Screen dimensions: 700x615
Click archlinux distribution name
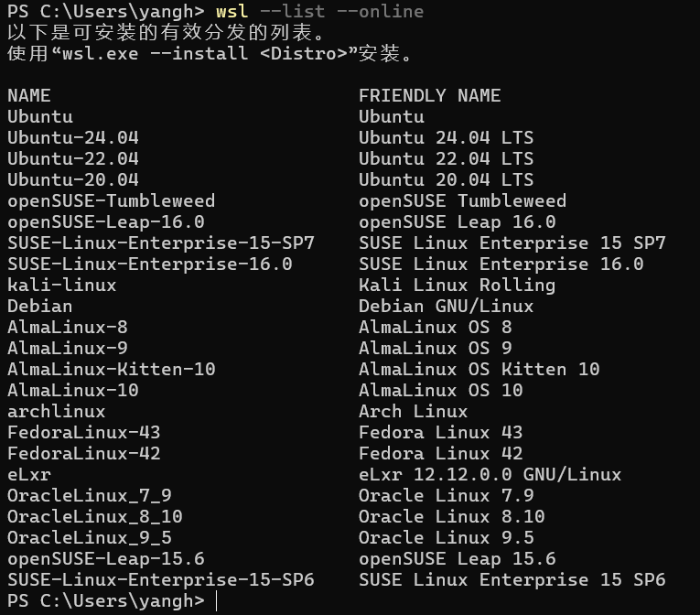click(57, 411)
